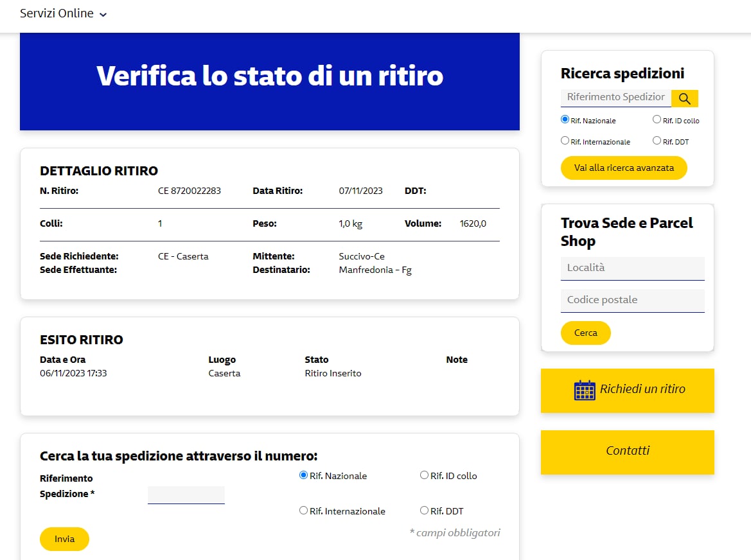The height and width of the screenshot is (560, 751).
Task: Click Vai alla ricerca avanzata button
Action: click(624, 168)
